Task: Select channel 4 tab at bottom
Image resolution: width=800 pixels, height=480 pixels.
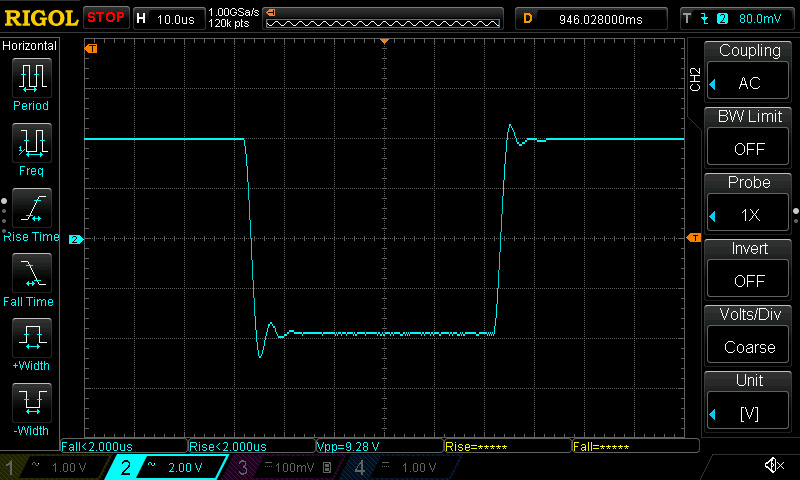Action: point(403,467)
